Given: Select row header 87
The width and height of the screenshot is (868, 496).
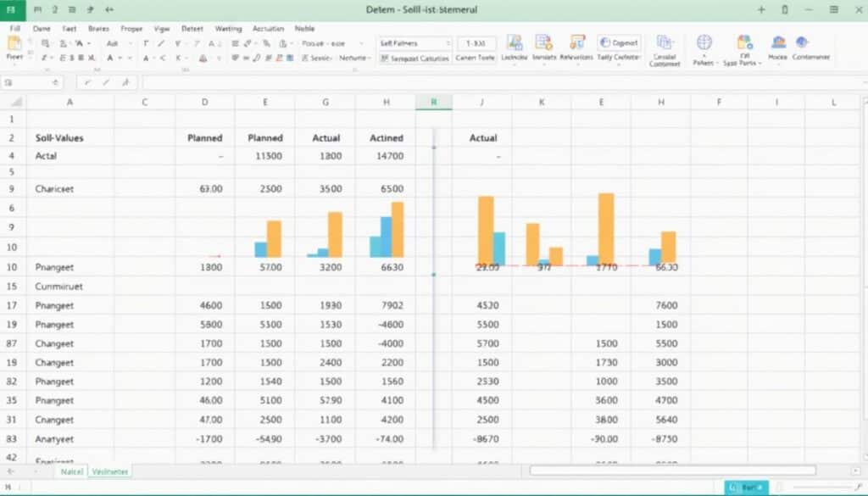Looking at the screenshot, I should pos(12,343).
